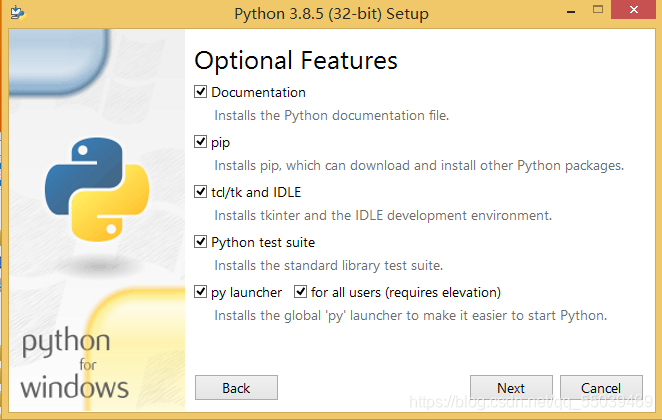Click the pip description text

click(x=419, y=165)
